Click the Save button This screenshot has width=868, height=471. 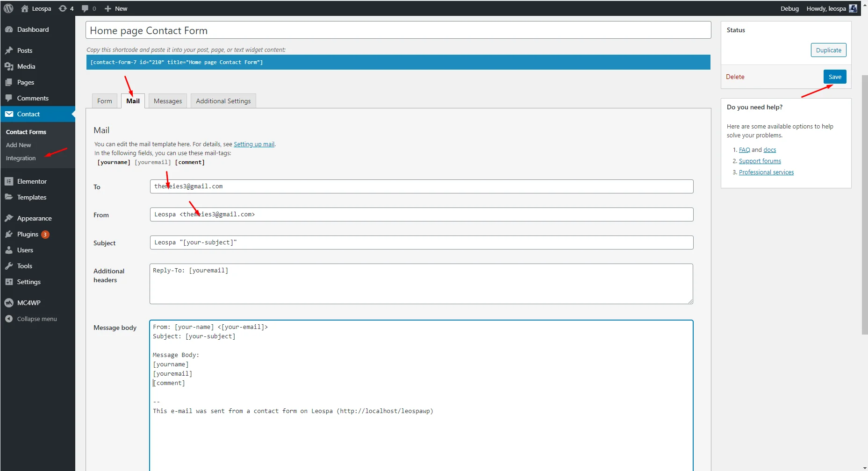pos(834,77)
